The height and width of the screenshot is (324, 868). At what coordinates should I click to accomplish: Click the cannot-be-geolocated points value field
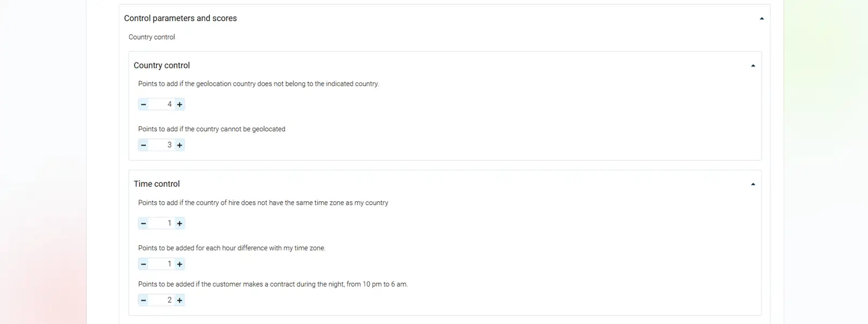(162, 145)
